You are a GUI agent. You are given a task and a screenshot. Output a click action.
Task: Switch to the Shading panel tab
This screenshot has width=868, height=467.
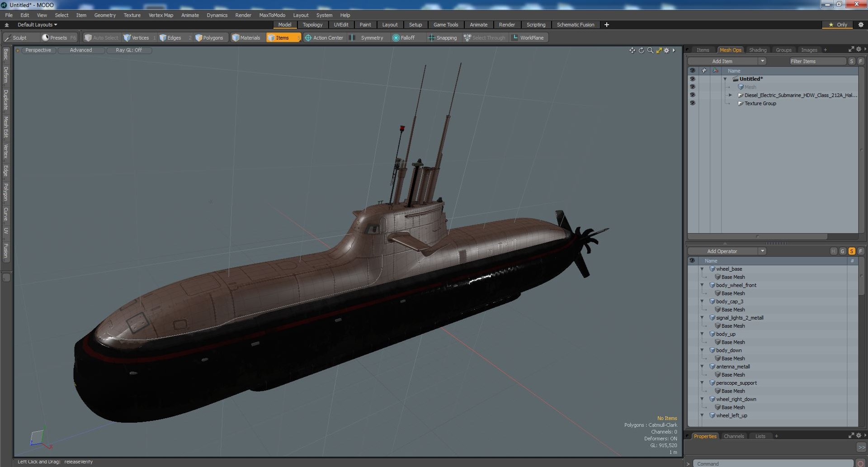758,50
